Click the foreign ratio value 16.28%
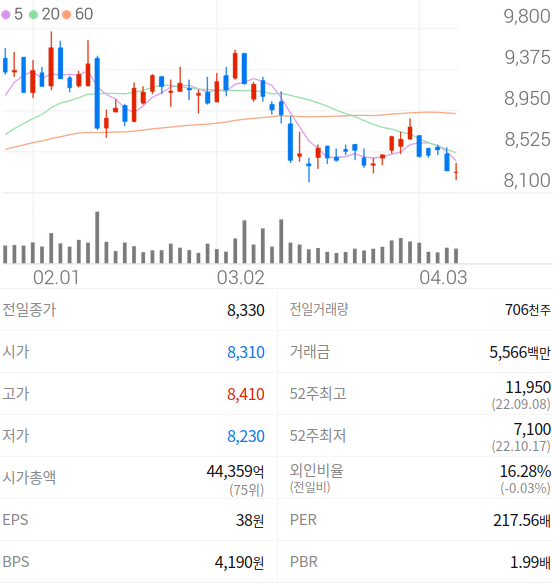Image resolution: width=553 pixels, height=583 pixels. pyautogui.click(x=525, y=471)
